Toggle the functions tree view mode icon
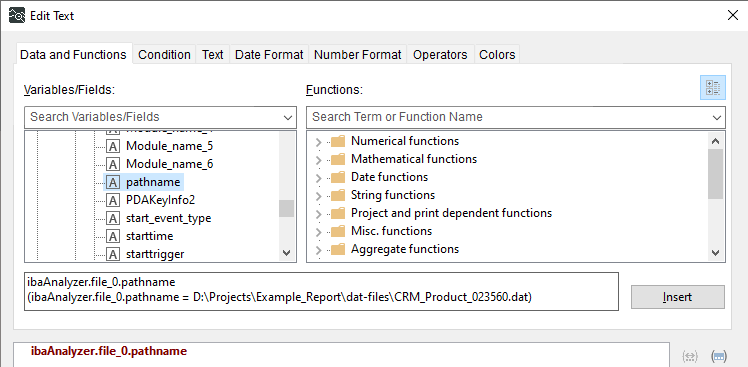 (713, 87)
